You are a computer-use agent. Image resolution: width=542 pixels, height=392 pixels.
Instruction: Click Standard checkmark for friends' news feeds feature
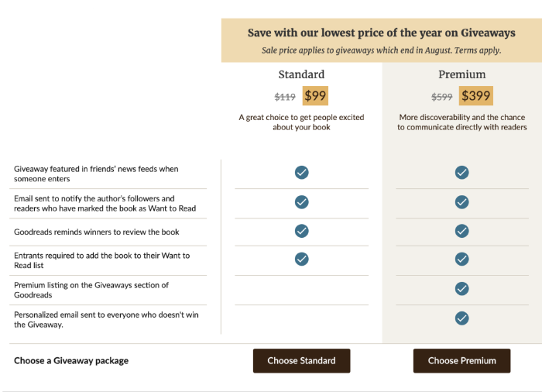coord(302,172)
